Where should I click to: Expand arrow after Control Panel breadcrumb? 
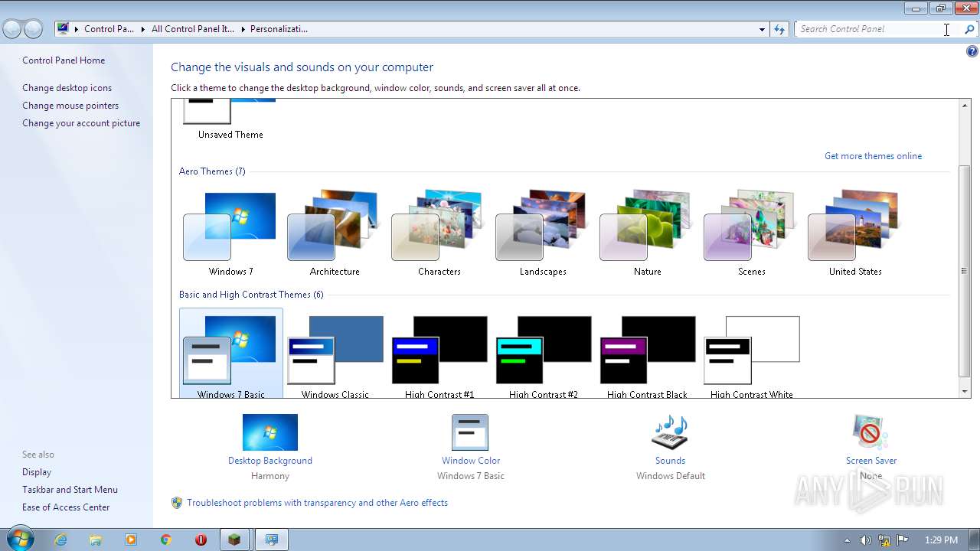(142, 29)
